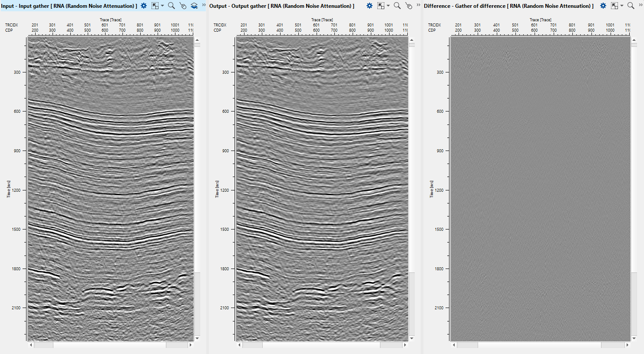Click selection cursor tool in Output gather panel

[381, 6]
